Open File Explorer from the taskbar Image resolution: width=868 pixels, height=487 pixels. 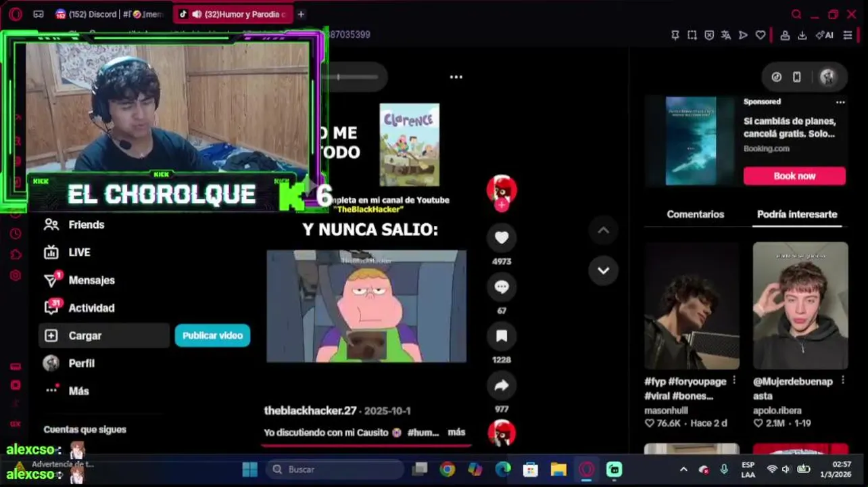coord(558,469)
